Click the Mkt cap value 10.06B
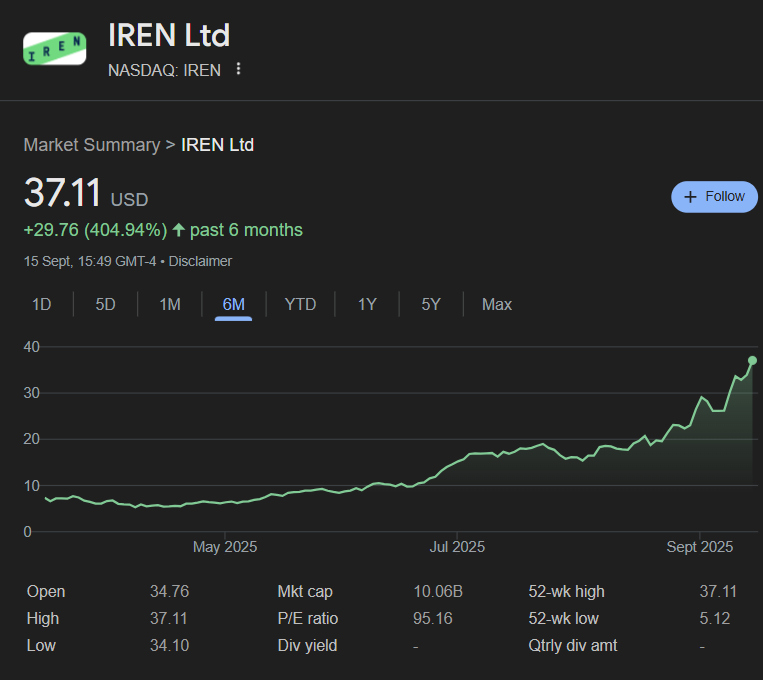This screenshot has width=763, height=680. pyautogui.click(x=438, y=591)
